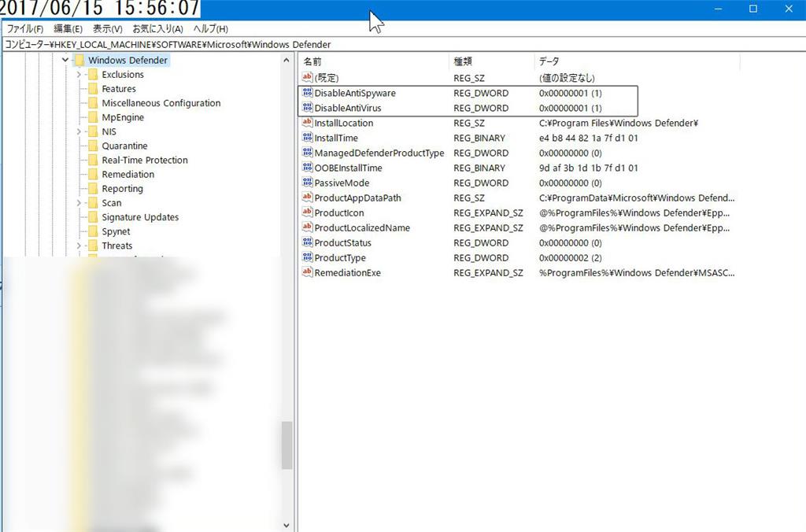Click the ProductType DWORD value icon
Image resolution: width=806 pixels, height=532 pixels.
pyautogui.click(x=308, y=257)
